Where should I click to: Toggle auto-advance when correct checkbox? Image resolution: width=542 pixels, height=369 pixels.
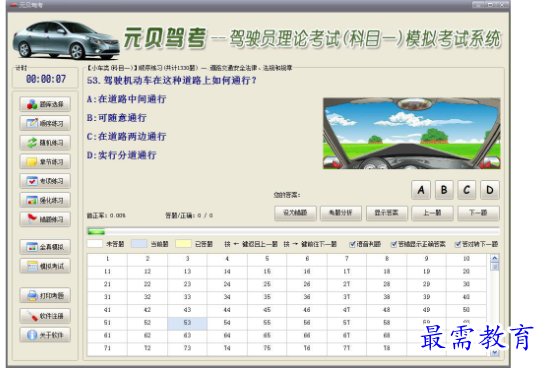(458, 244)
